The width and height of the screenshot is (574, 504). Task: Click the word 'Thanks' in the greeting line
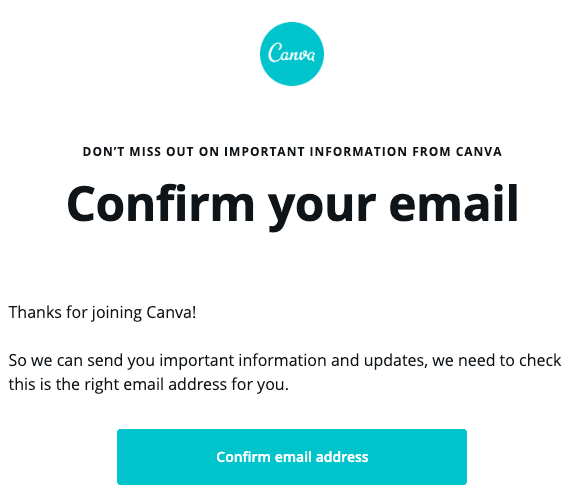tap(35, 312)
